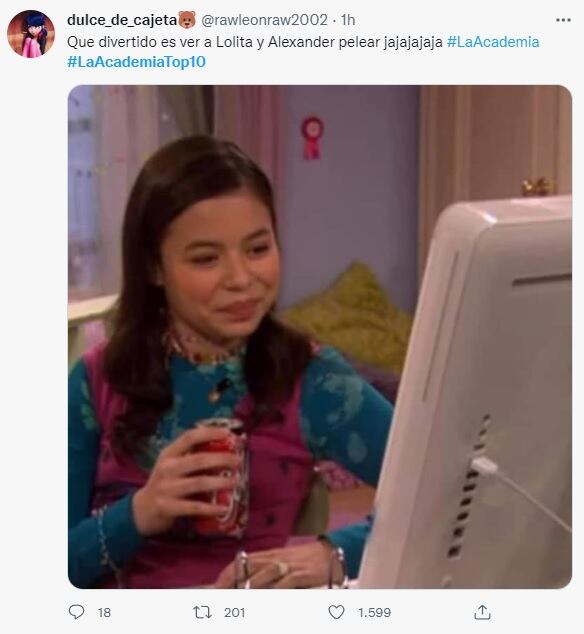
Task: Open the attached tweet image
Action: pos(320,336)
